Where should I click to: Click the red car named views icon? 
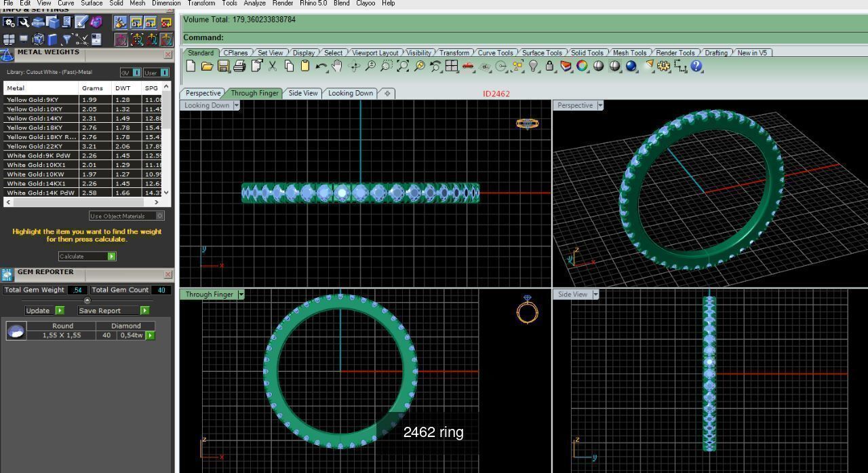[468, 66]
